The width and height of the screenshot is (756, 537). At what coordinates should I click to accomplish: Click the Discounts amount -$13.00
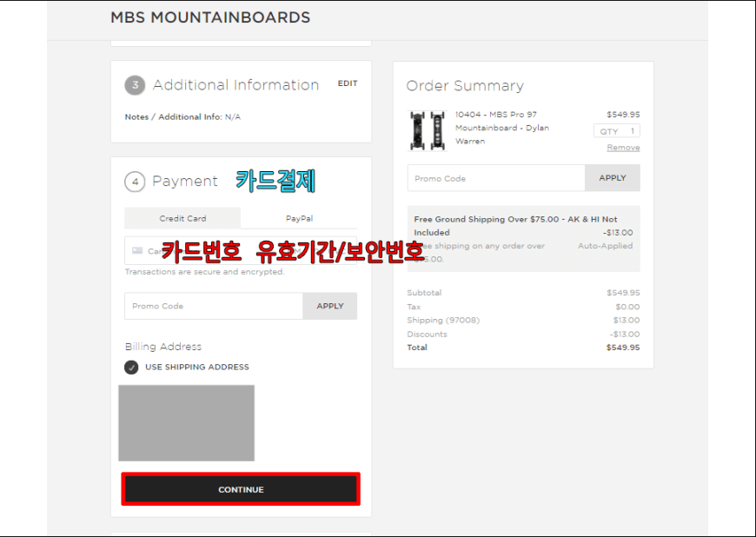[x=625, y=334]
